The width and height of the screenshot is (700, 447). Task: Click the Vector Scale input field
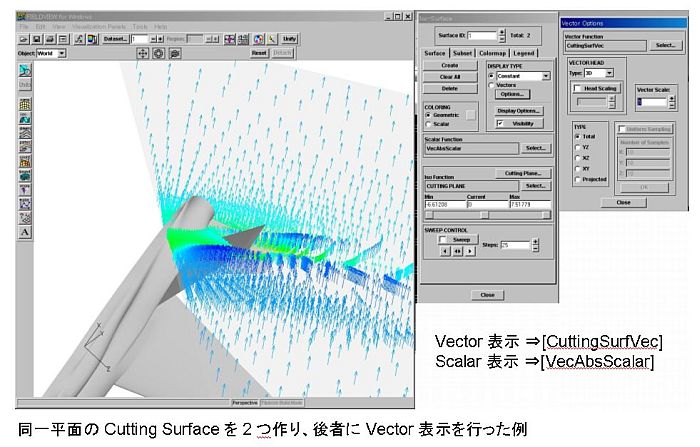pyautogui.click(x=650, y=103)
